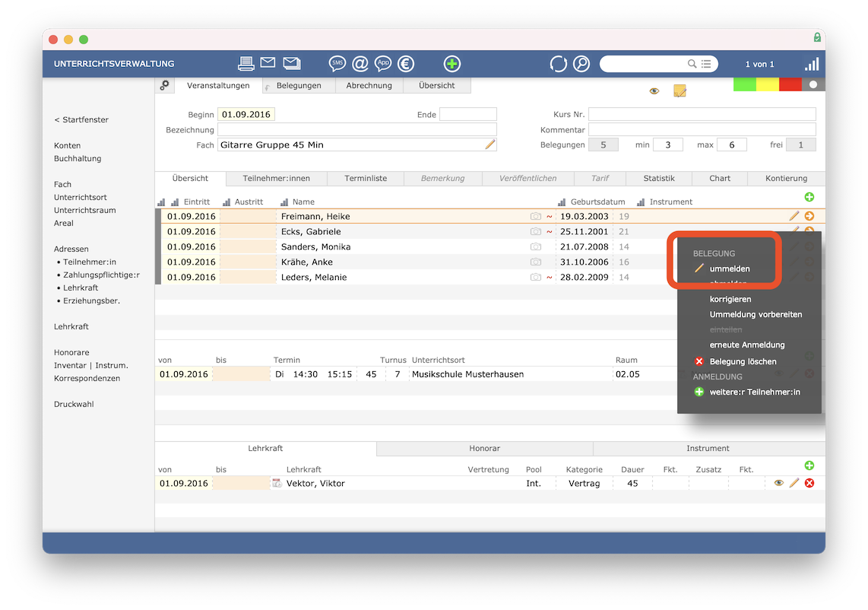This screenshot has width=868, height=610.
Task: Open Buchhaltung in the sidebar
Action: click(78, 158)
